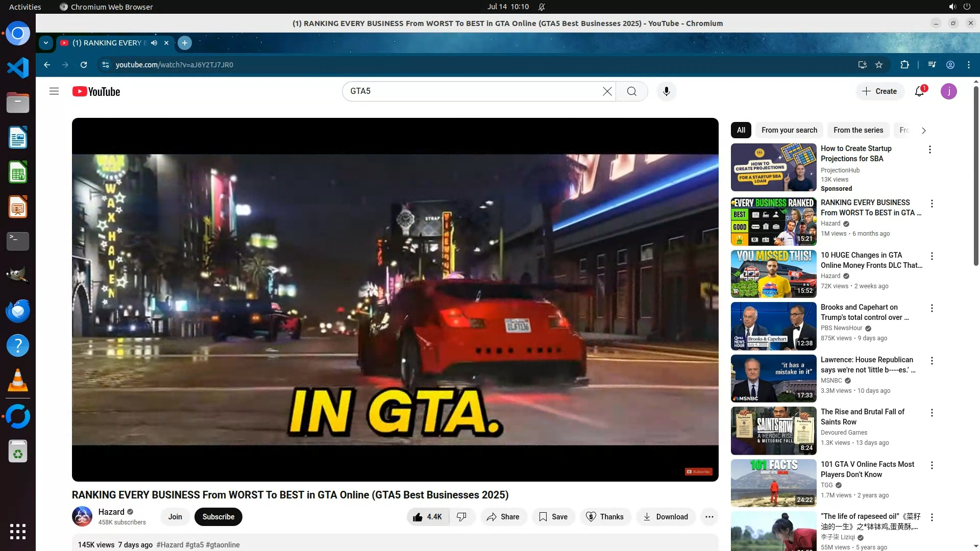Select the From your search chip
The height and width of the screenshot is (551, 980).
789,130
